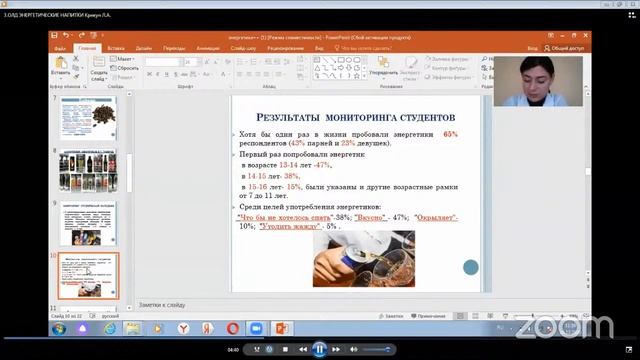This screenshot has width=640, height=360.
Task: Click Slide Sorter view icon in status bar
Action: coord(476,316)
